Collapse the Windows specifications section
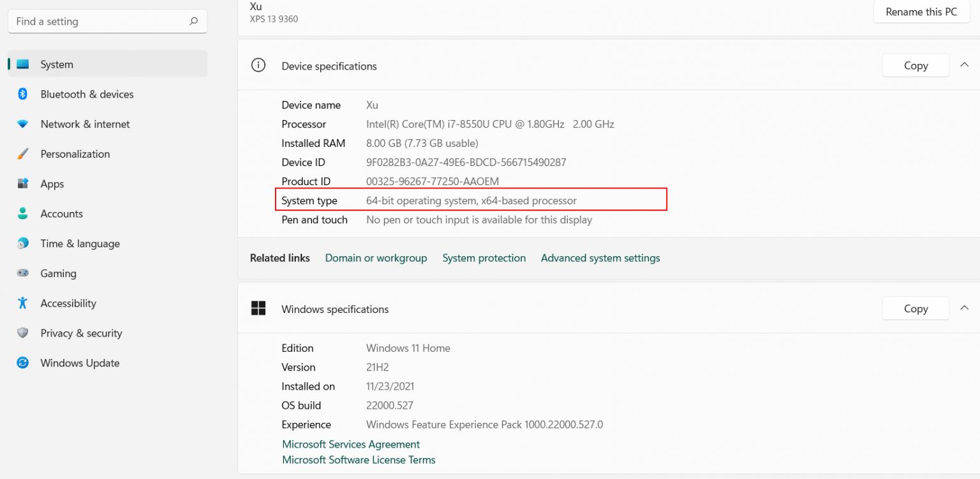 964,308
